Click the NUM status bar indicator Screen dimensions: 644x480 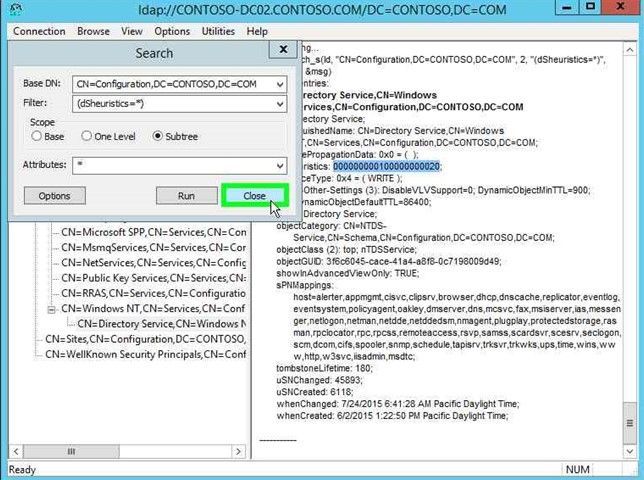[x=577, y=470]
